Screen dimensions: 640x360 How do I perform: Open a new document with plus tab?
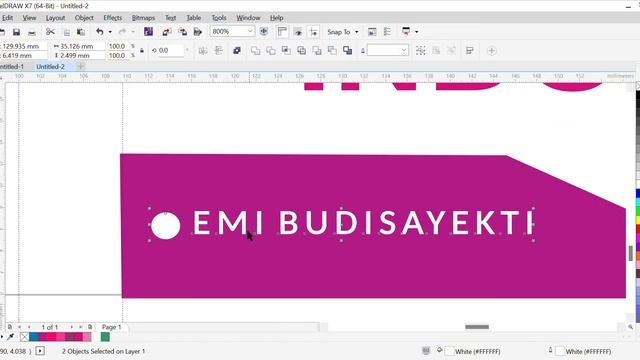point(81,66)
